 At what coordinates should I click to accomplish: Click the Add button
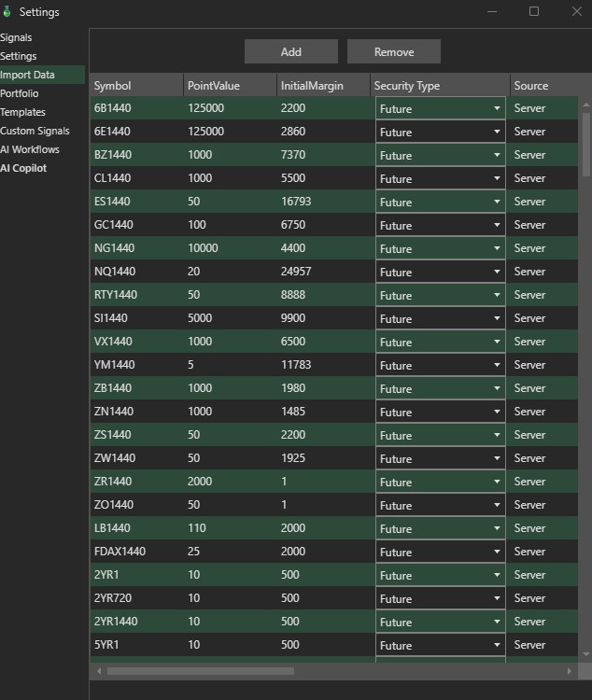290,51
